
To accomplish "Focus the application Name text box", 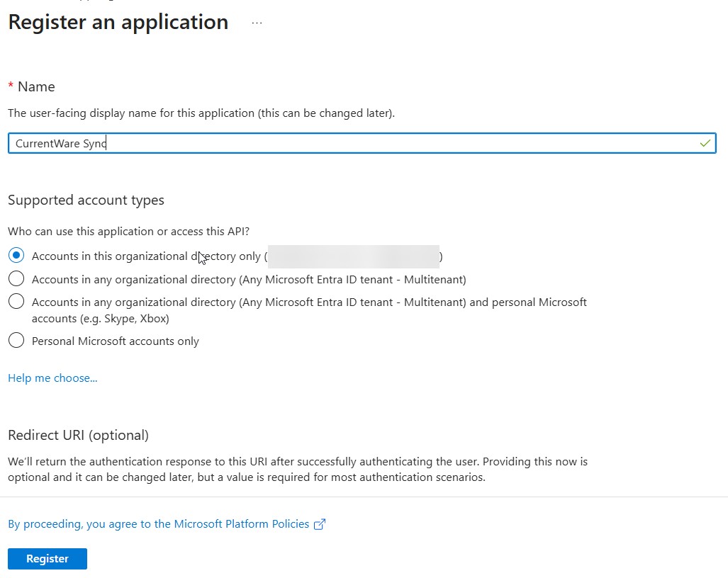I will (354, 144).
